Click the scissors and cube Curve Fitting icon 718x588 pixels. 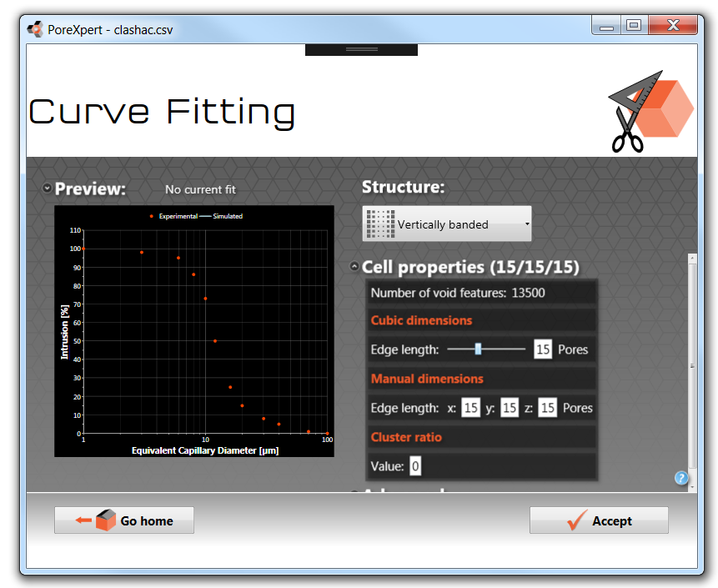[650, 114]
